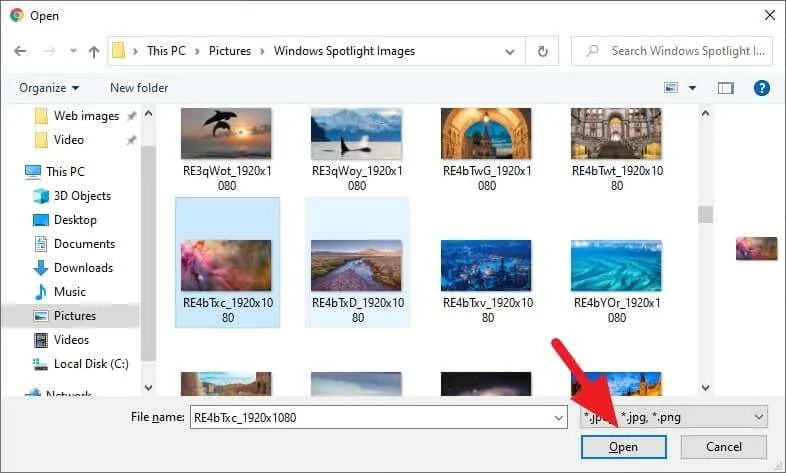Click the Open button

point(624,447)
